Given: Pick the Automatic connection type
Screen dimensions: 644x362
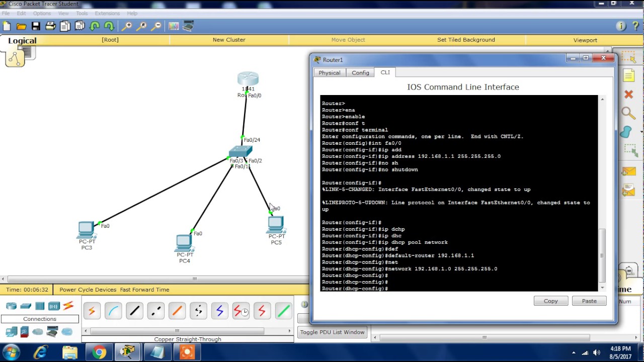Looking at the screenshot, I should tap(92, 311).
